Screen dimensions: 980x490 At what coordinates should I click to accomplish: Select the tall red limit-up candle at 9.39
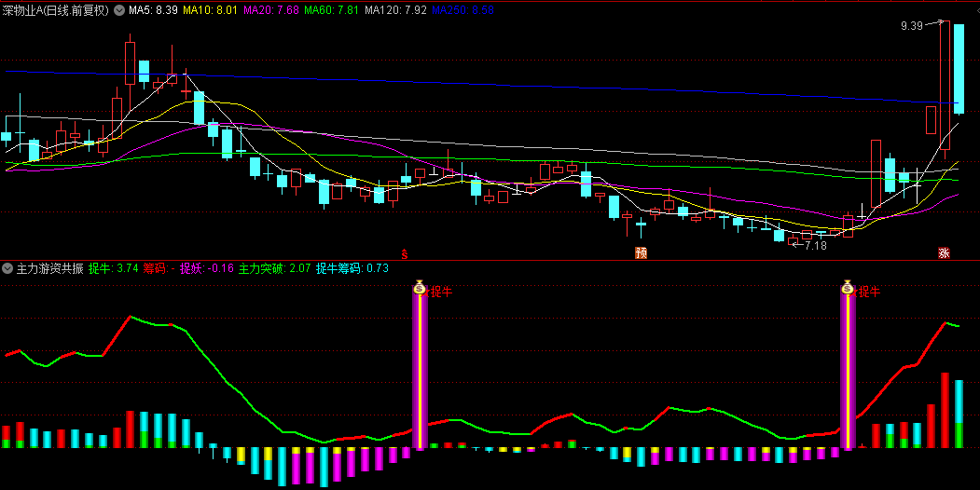pyautogui.click(x=945, y=86)
